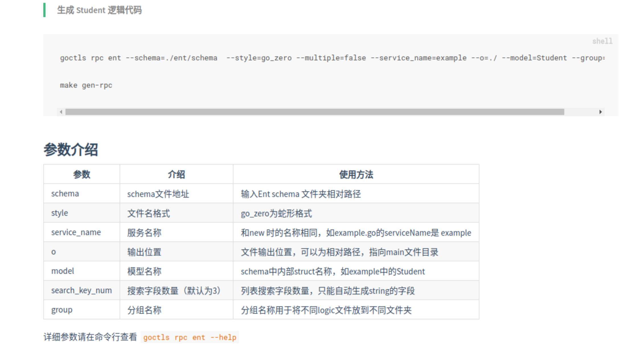Click the scrollbar track right of the thumb

pyautogui.click(x=581, y=112)
